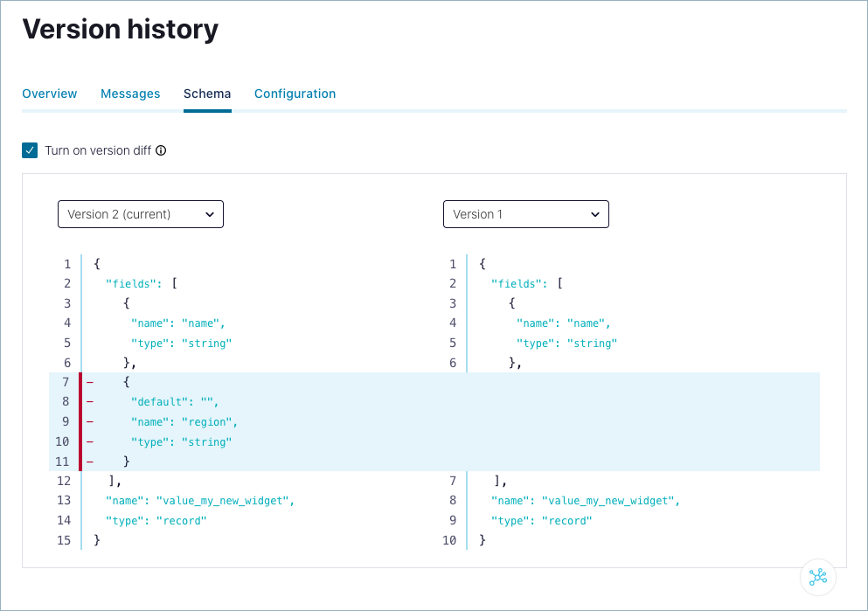Viewport: 868px width, 611px height.
Task: Go to the Overview tab
Action: [50, 94]
